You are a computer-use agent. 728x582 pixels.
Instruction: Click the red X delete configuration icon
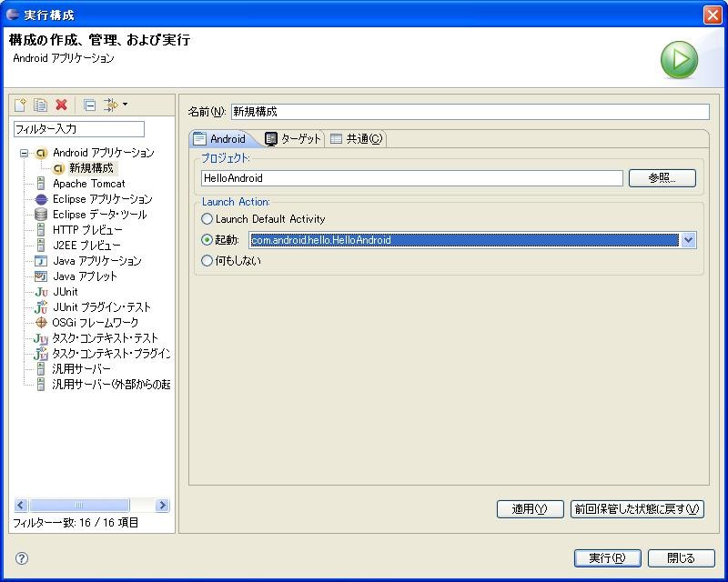tap(62, 105)
